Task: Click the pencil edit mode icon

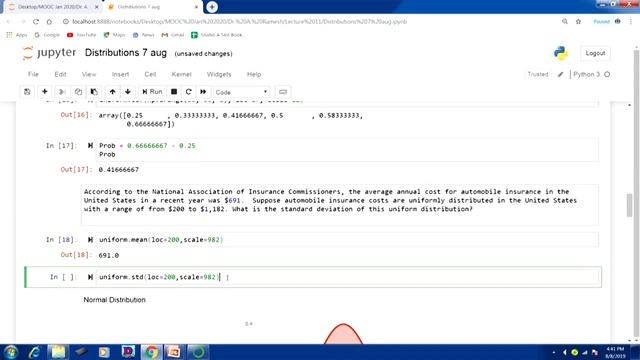Action: tap(560, 74)
